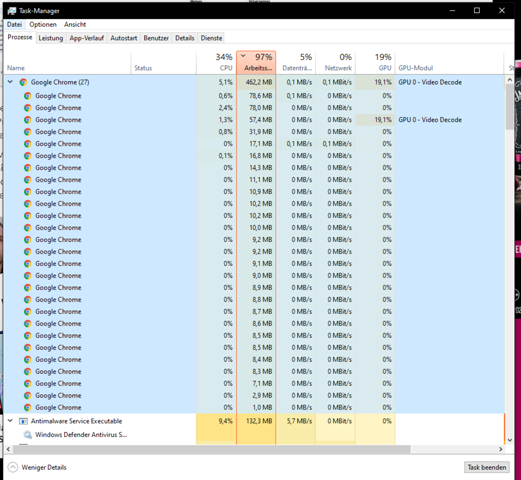Select the Prozesse tab
521x480 pixels.
coord(20,37)
